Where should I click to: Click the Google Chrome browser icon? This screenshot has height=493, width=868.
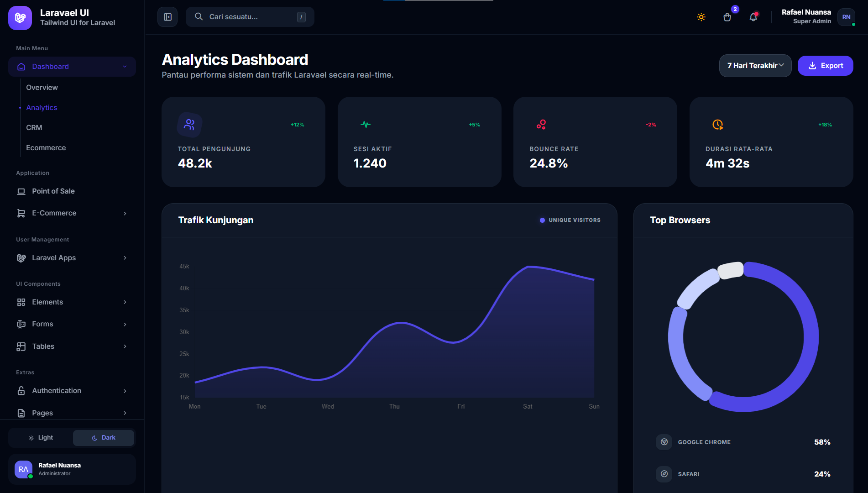click(664, 442)
